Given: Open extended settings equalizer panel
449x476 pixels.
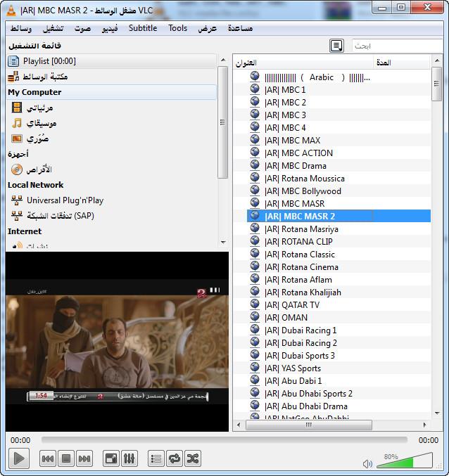Looking at the screenshot, I should (129, 458).
